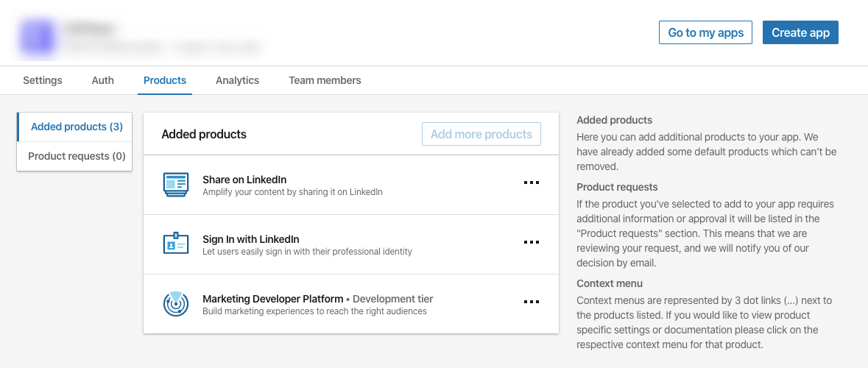Show Product requests (0) in the sidebar
The height and width of the screenshot is (368, 868).
pos(77,156)
